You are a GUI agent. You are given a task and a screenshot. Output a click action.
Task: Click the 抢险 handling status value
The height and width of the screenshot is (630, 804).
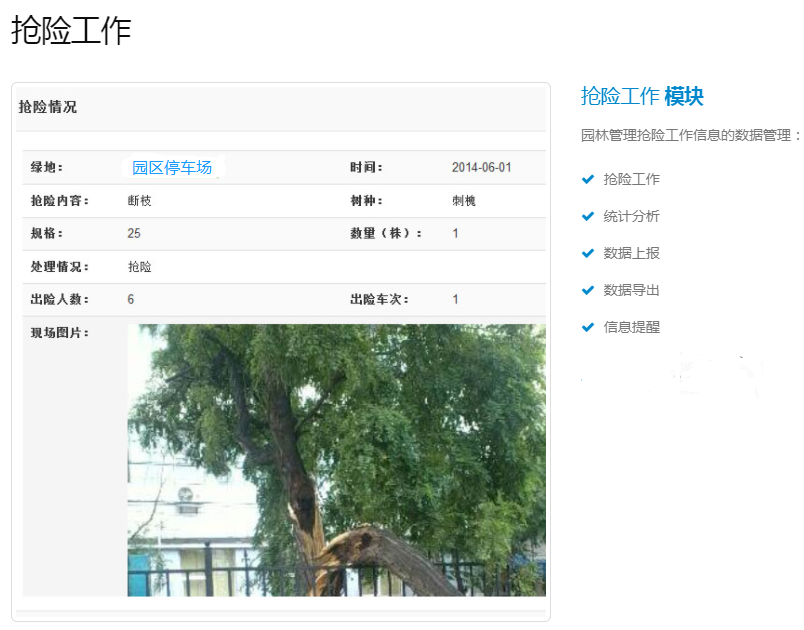(x=139, y=267)
